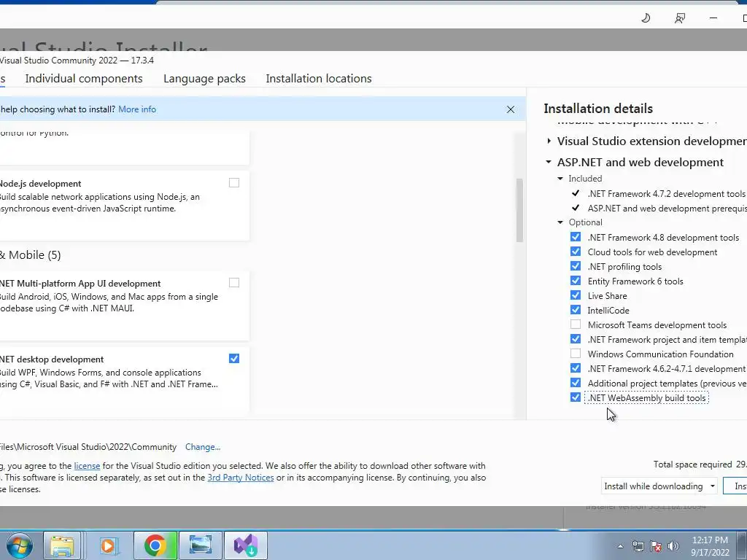The width and height of the screenshot is (747, 560).
Task: Launch Windows Media Player from taskbar
Action: point(109,545)
